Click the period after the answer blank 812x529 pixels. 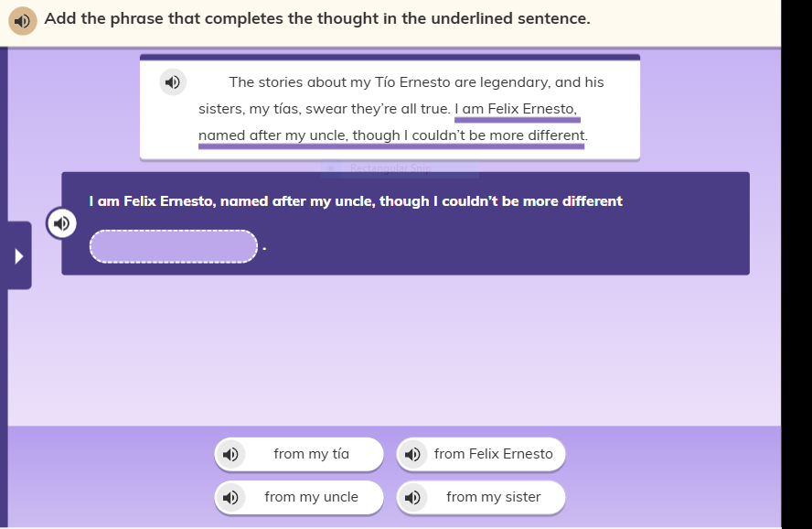[x=264, y=249]
